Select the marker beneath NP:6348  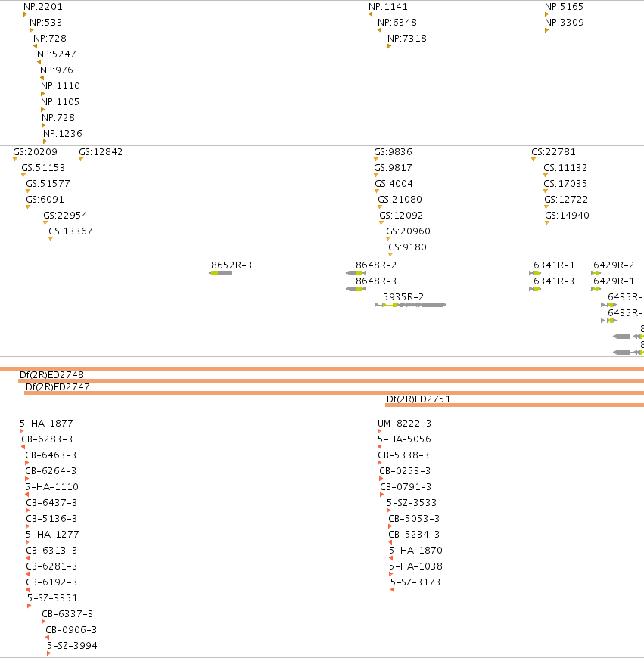pos(380,30)
